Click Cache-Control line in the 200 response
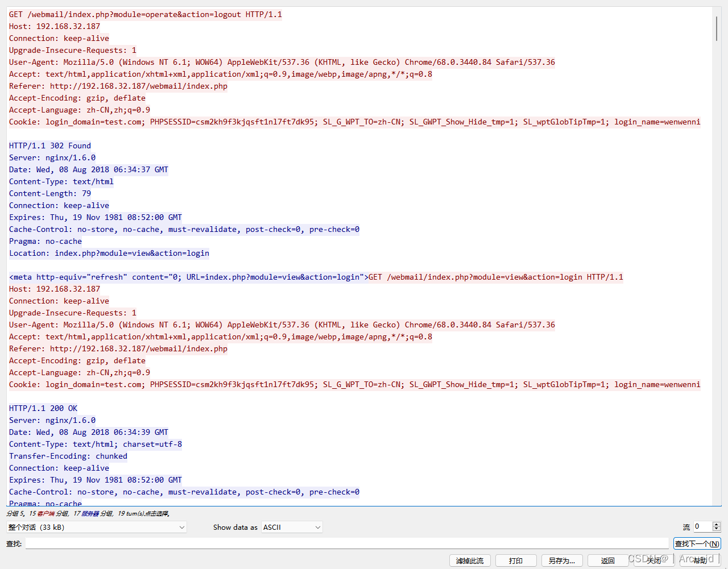This screenshot has width=728, height=569. pyautogui.click(x=184, y=492)
